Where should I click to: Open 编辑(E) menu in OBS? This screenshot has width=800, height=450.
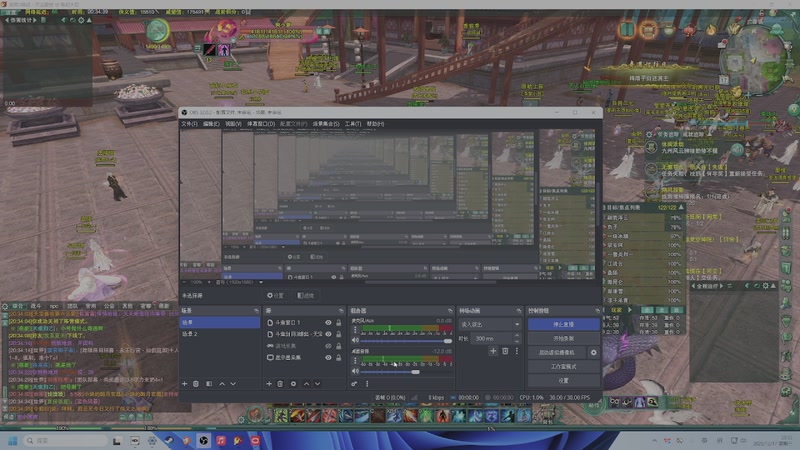coord(211,124)
